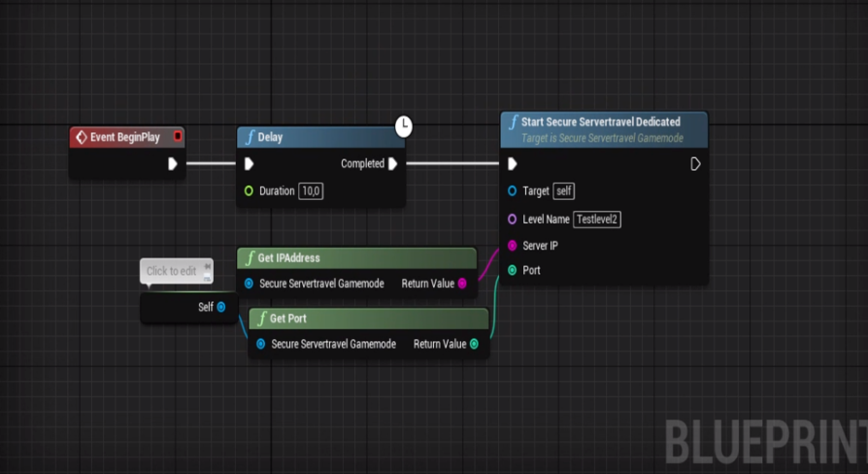Image resolution: width=868 pixels, height=474 pixels.
Task: Click the Port label on Servertravel node
Action: point(531,270)
